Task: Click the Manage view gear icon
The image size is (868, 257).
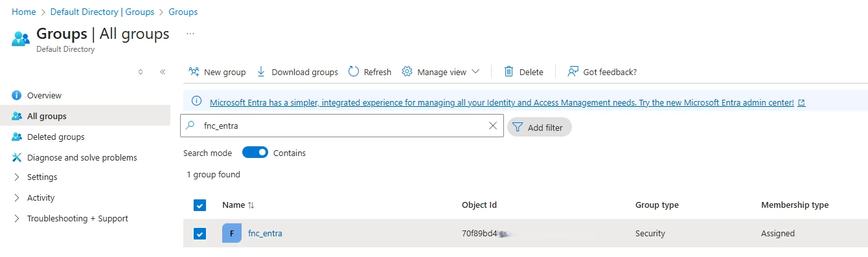Action: coord(407,72)
